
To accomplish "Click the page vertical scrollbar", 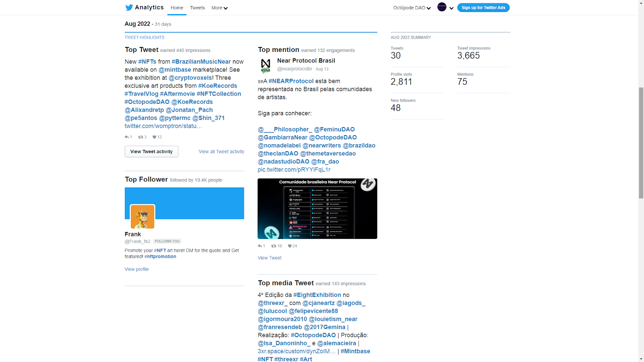I will (641, 143).
